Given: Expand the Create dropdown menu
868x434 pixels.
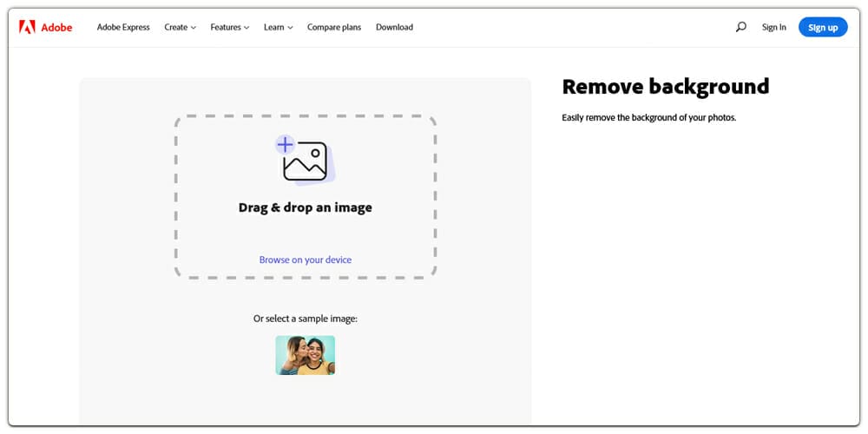Looking at the screenshot, I should 180,27.
